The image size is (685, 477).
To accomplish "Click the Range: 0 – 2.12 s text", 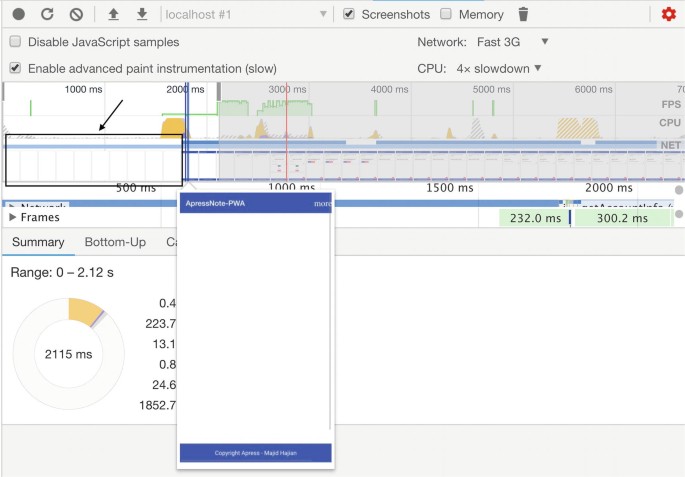I will [62, 273].
